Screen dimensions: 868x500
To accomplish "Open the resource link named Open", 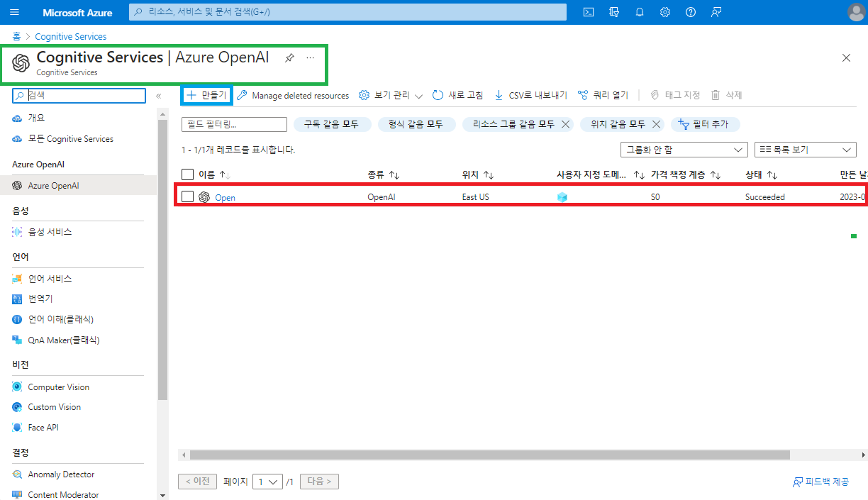I will (x=225, y=197).
